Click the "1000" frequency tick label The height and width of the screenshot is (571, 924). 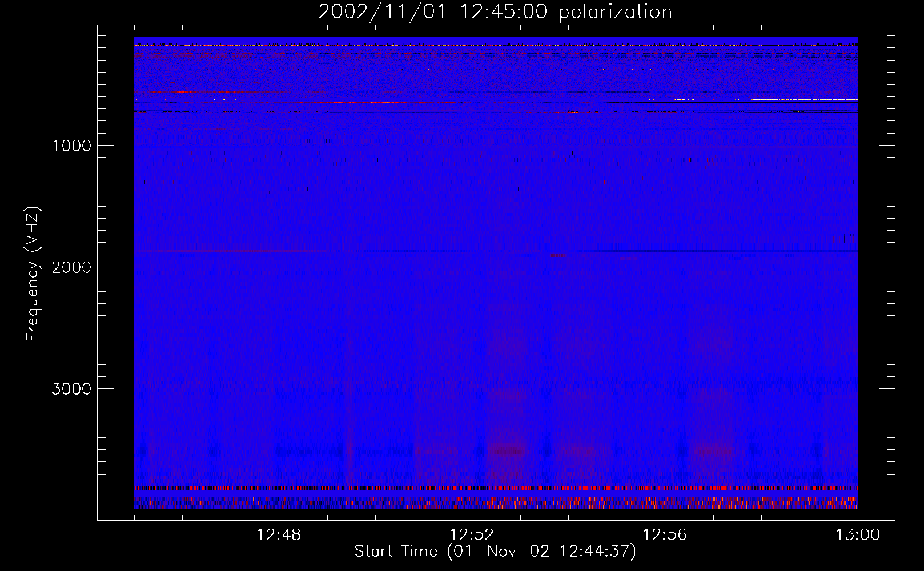coord(71,146)
